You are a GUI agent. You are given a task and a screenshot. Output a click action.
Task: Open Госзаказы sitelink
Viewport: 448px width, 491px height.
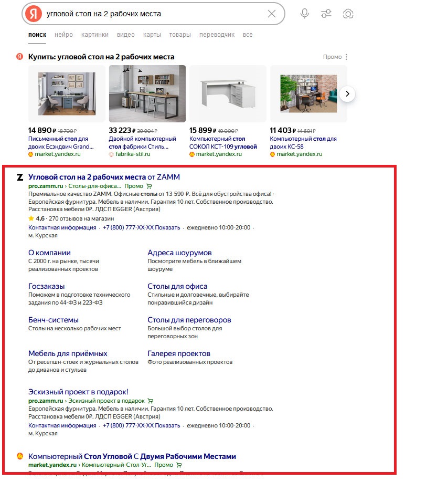[46, 286]
